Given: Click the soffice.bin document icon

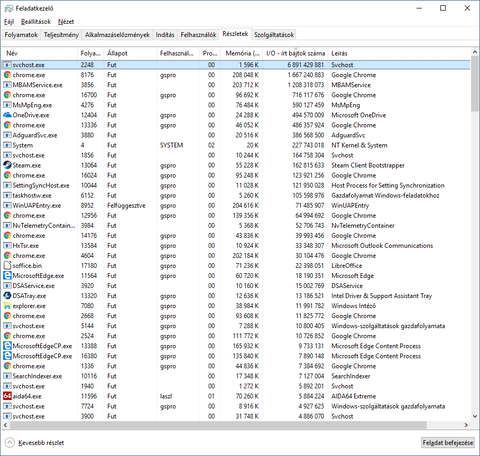Looking at the screenshot, I should [7, 265].
